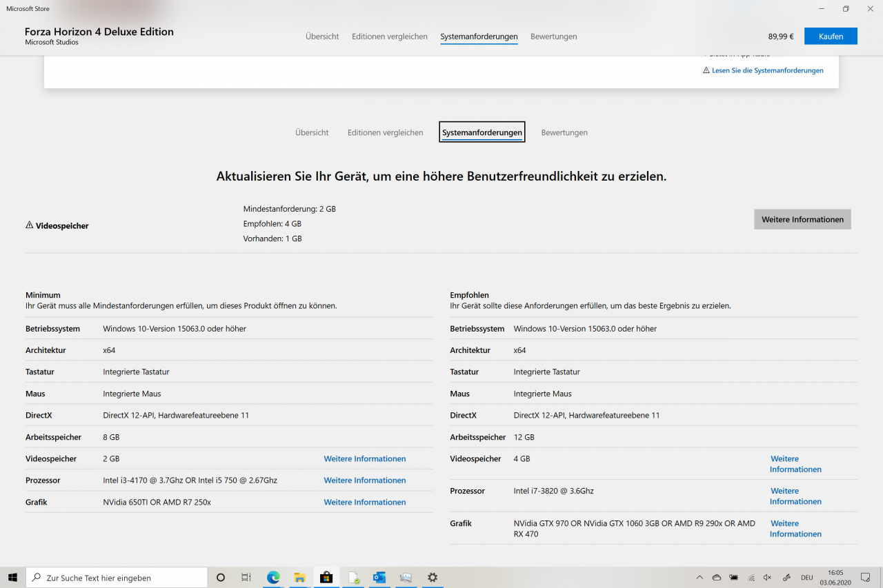883x588 pixels.
Task: Click the 'Microsoft Studios' publisher name
Action: click(x=52, y=43)
